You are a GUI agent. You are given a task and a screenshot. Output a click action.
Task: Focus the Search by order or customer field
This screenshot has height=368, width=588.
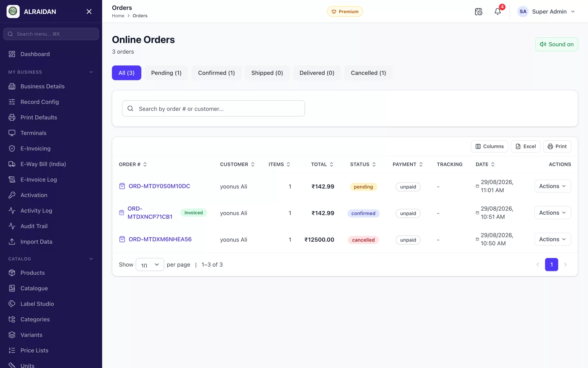pyautogui.click(x=213, y=108)
